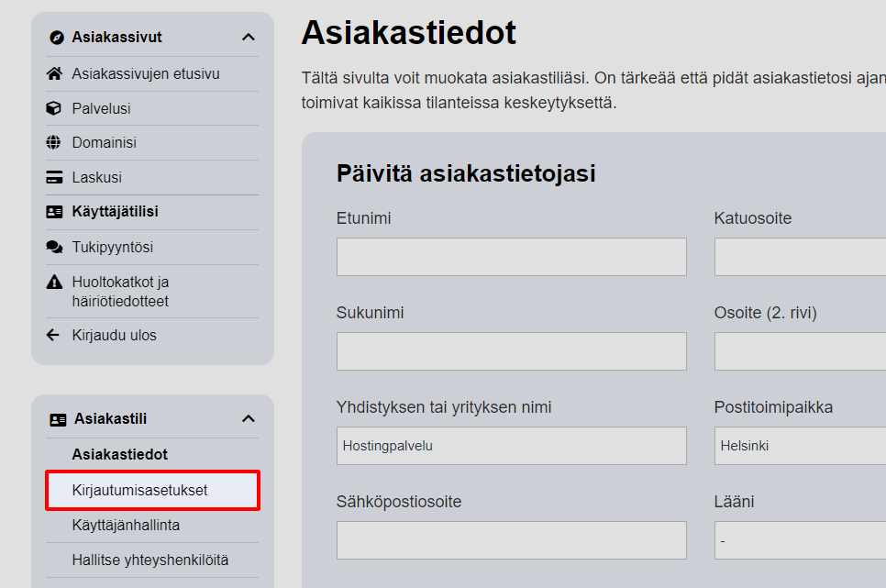Click the Etunimi input field
The width and height of the screenshot is (886, 588).
click(511, 257)
